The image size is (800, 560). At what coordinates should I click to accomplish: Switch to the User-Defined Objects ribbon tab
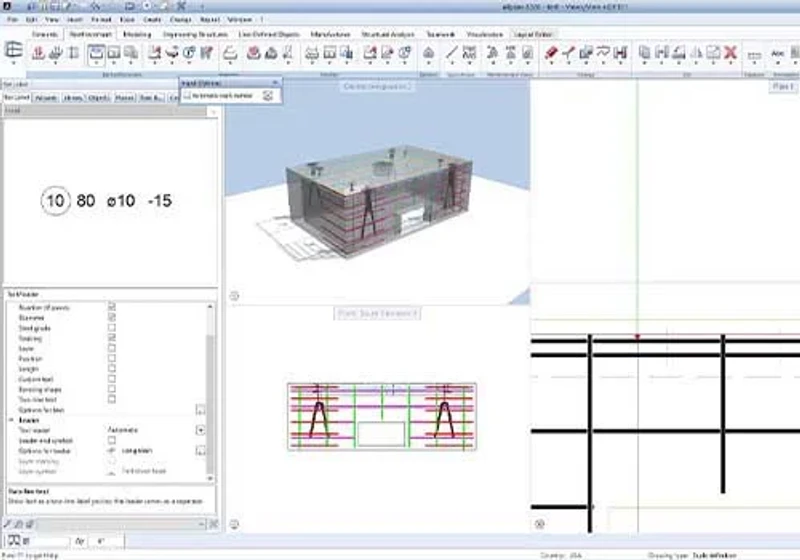[269, 34]
